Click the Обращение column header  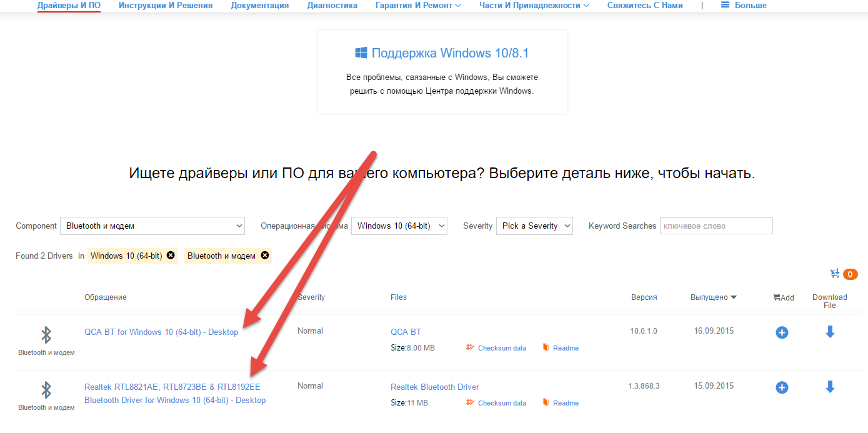point(106,297)
